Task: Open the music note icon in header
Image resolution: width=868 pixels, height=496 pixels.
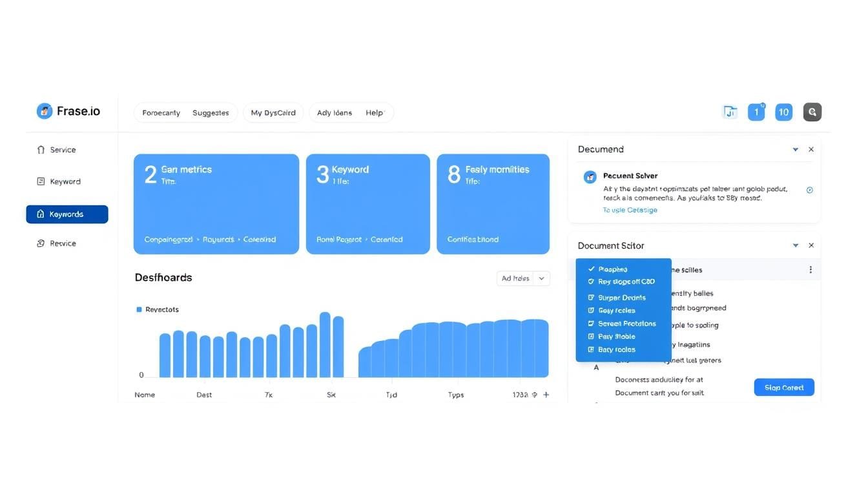Action: 730,112
